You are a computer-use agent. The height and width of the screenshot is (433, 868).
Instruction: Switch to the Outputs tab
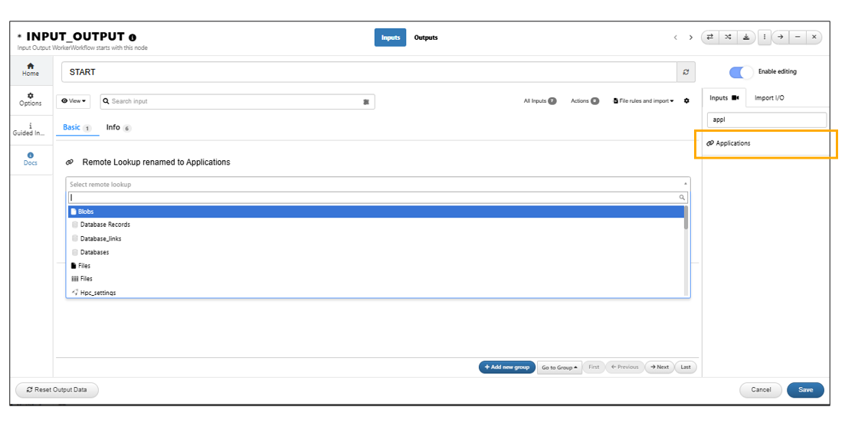coord(426,38)
